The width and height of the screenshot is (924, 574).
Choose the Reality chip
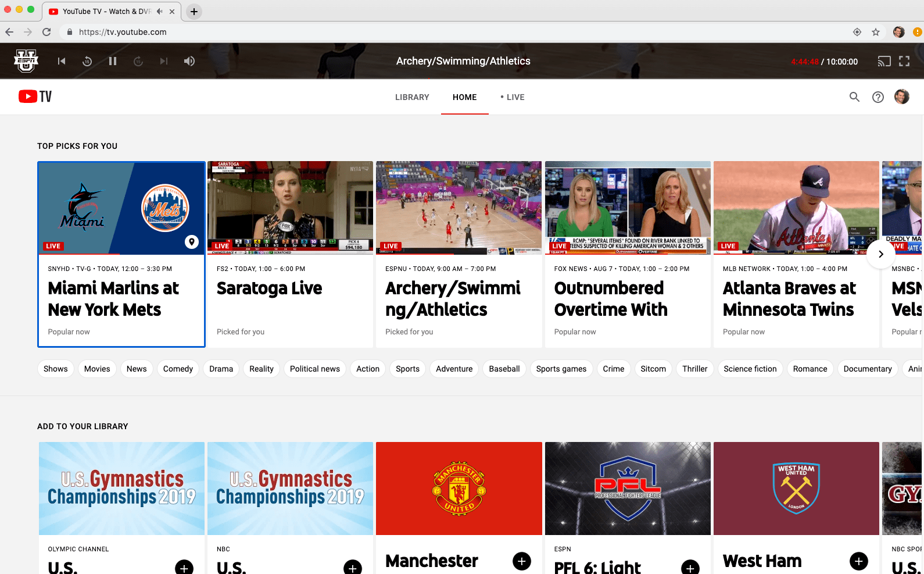[262, 369]
